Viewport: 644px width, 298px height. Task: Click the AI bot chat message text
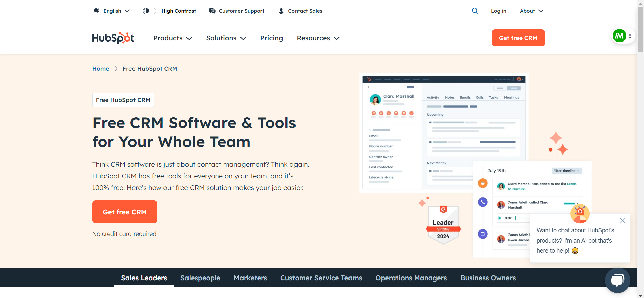click(x=575, y=241)
